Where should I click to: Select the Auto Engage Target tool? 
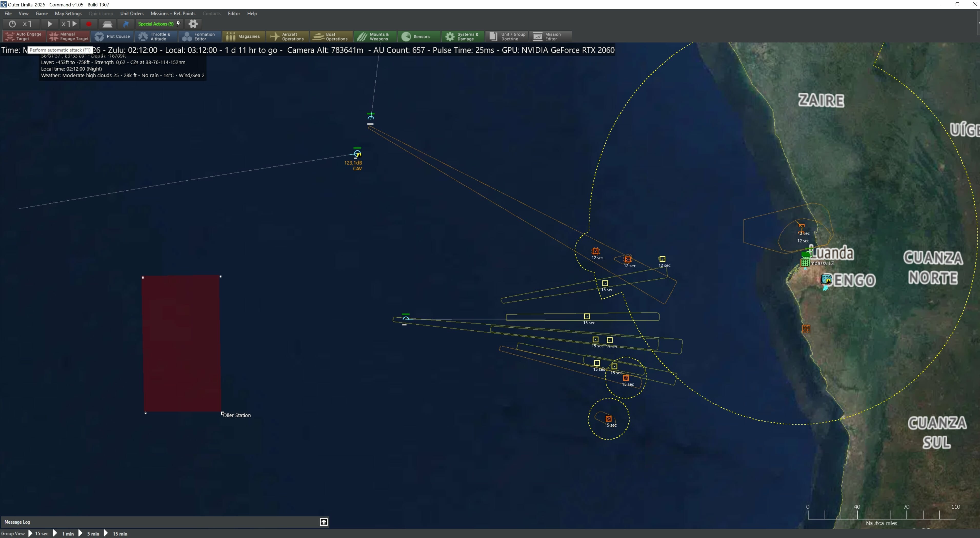[x=23, y=36]
